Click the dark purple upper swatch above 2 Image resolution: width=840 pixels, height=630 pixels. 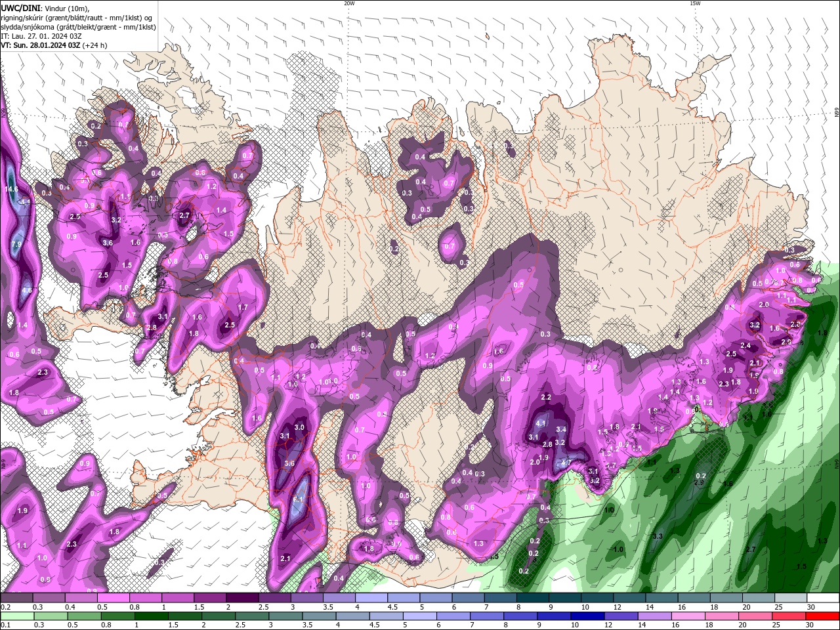242,598
